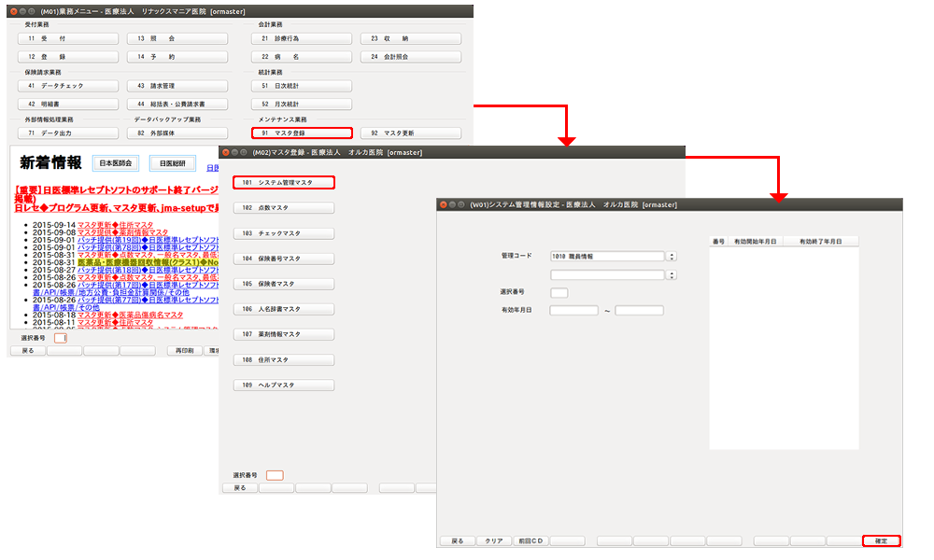Open the 日レセ◆プログラム更新、マスタ更新、jma-setup link

tap(117, 208)
